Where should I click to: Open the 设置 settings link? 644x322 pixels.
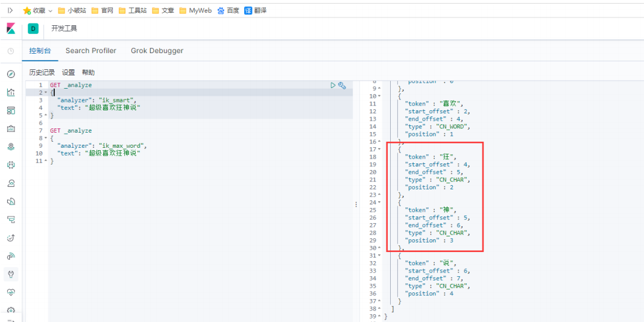[x=68, y=72]
